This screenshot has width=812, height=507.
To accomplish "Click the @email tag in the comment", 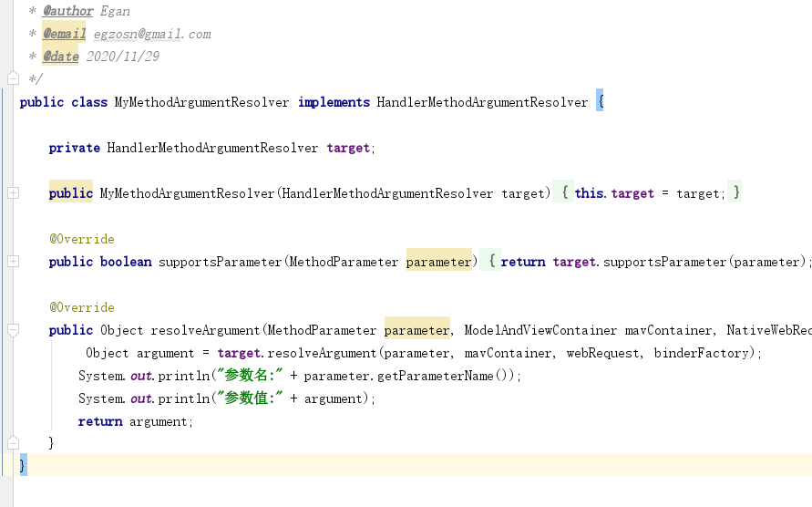I will pyautogui.click(x=64, y=34).
